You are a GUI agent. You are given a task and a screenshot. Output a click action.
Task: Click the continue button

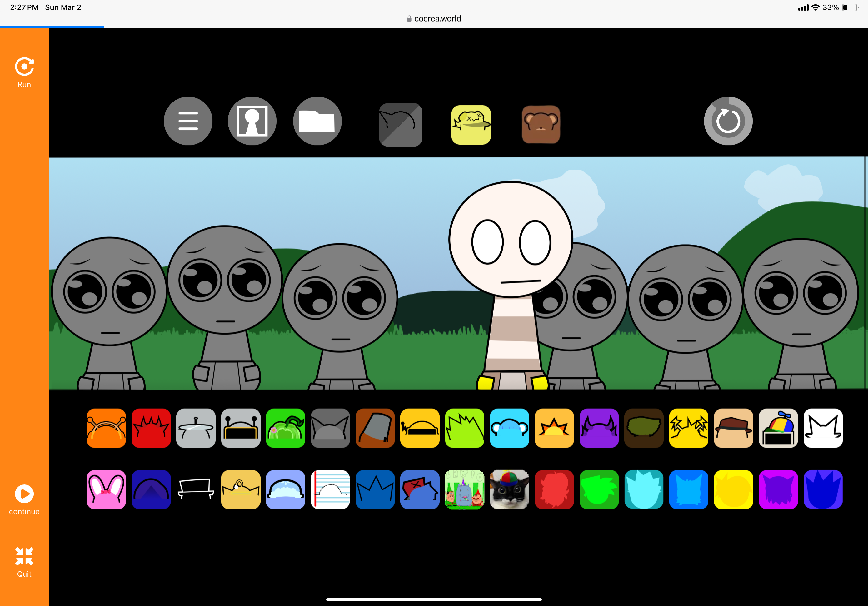24,496
